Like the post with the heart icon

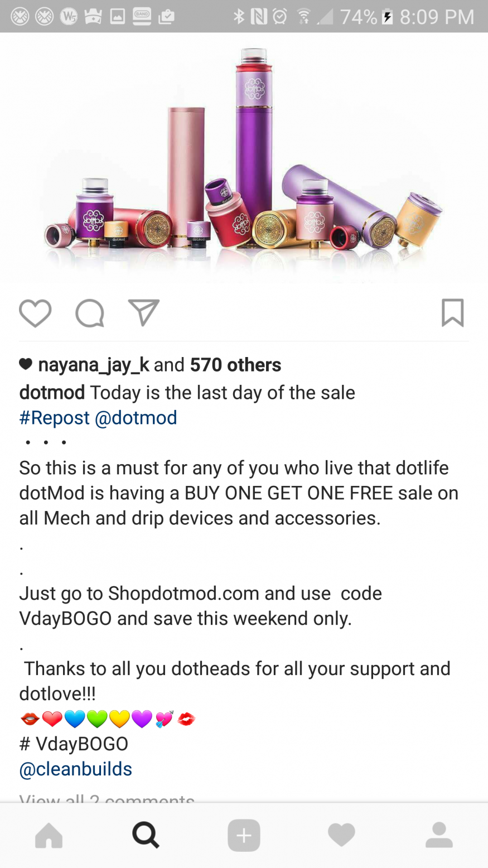pos(35,313)
